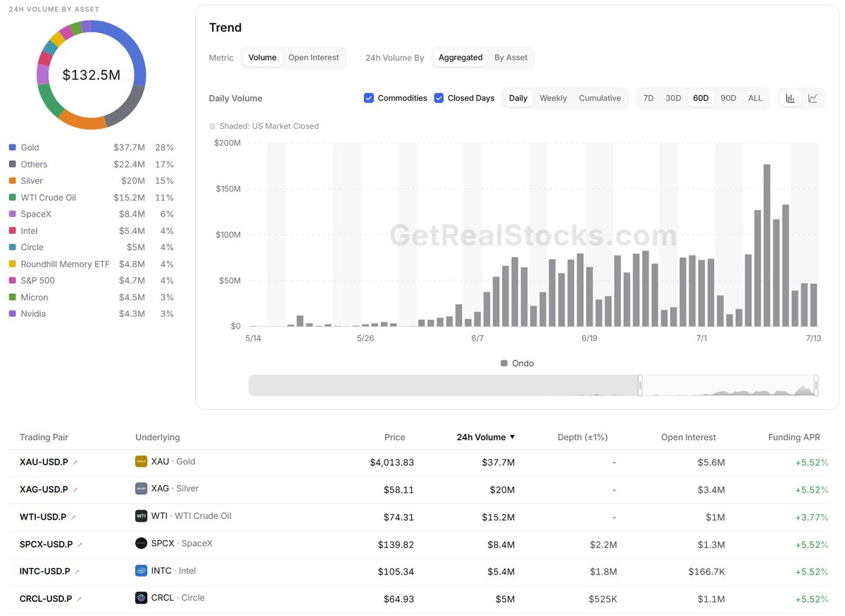845x616 pixels.
Task: Toggle the Commodities checkbox
Action: click(x=368, y=98)
